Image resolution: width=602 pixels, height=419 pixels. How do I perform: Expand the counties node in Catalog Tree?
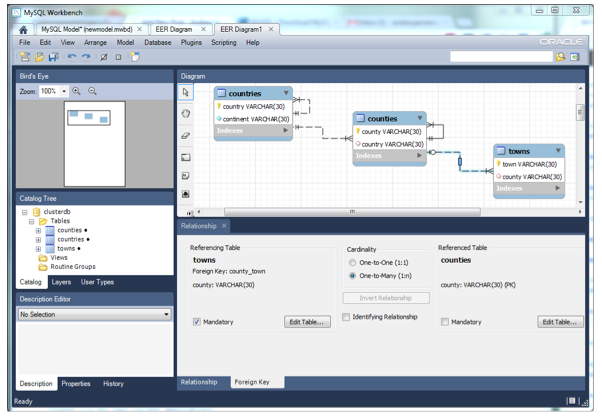click(x=38, y=231)
